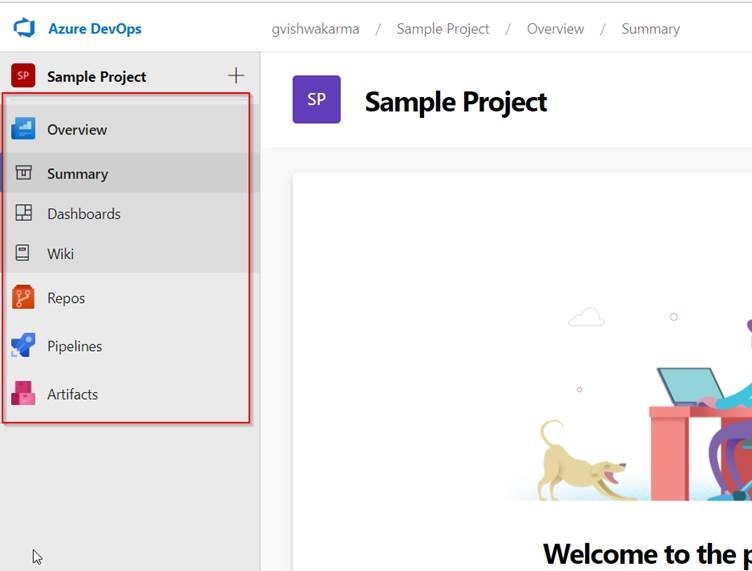Expand the Pipelines menu label
Screen dimensions: 752x571
pos(74,346)
